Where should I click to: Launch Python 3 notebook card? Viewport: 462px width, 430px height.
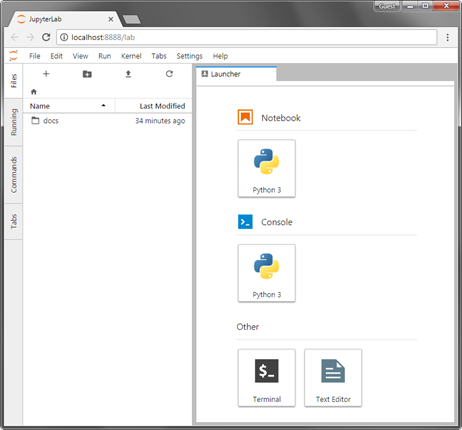click(267, 169)
